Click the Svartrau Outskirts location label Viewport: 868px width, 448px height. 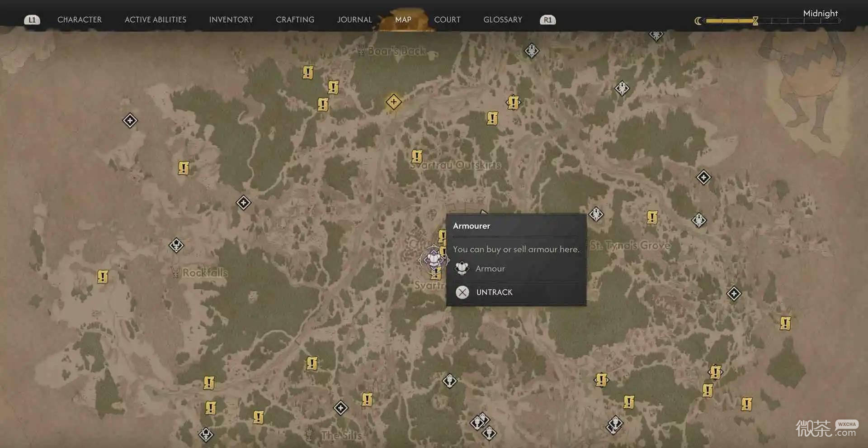tap(456, 165)
